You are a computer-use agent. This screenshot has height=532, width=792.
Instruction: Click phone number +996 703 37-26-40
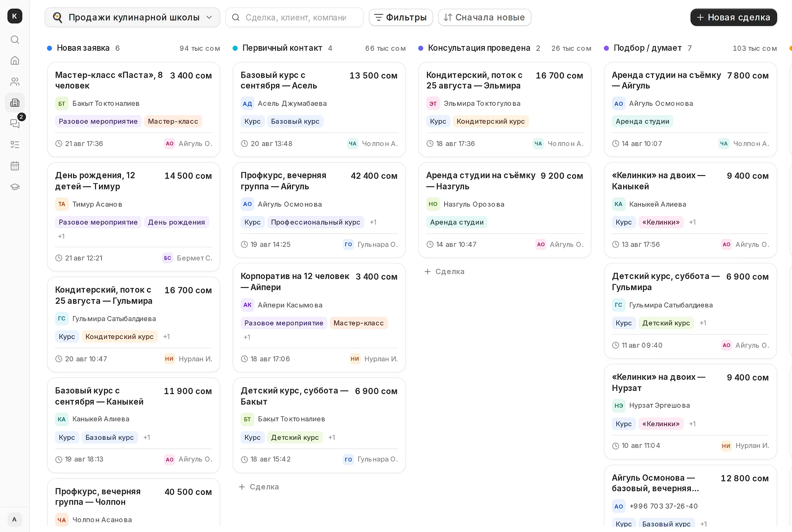point(663,506)
